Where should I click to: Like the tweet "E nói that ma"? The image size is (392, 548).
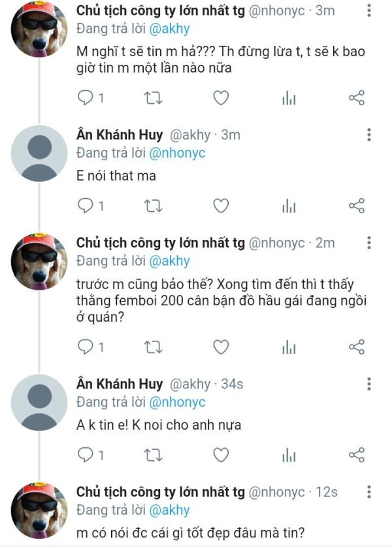pos(221,206)
